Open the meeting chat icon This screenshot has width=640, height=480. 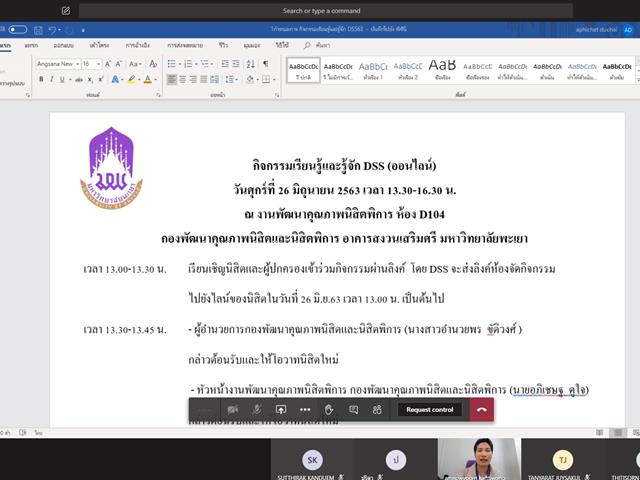click(353, 409)
